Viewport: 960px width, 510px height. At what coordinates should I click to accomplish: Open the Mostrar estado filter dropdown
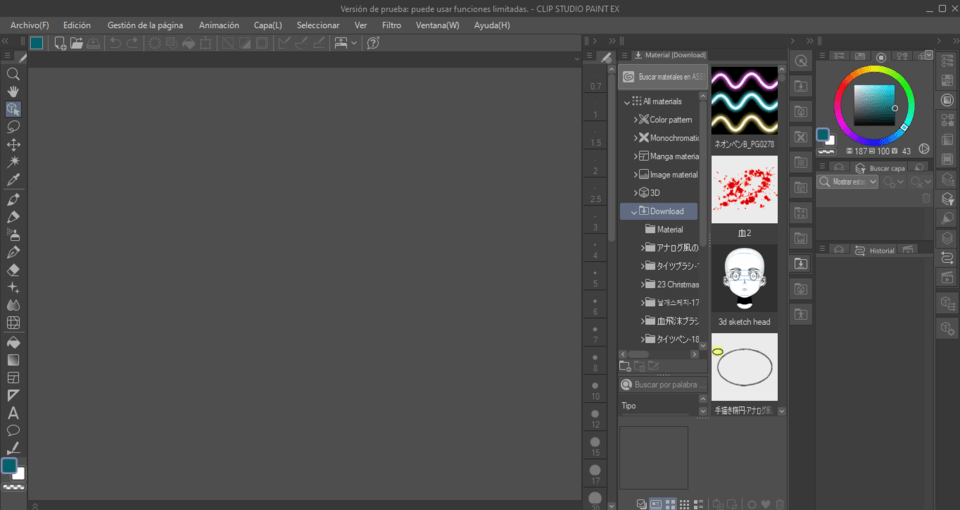(x=848, y=182)
